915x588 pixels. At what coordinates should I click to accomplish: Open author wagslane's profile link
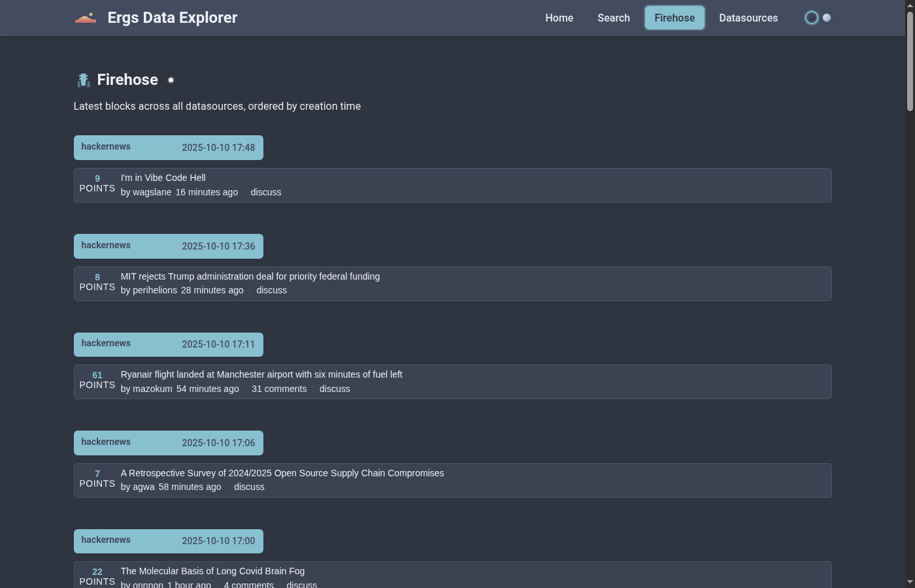tap(152, 192)
